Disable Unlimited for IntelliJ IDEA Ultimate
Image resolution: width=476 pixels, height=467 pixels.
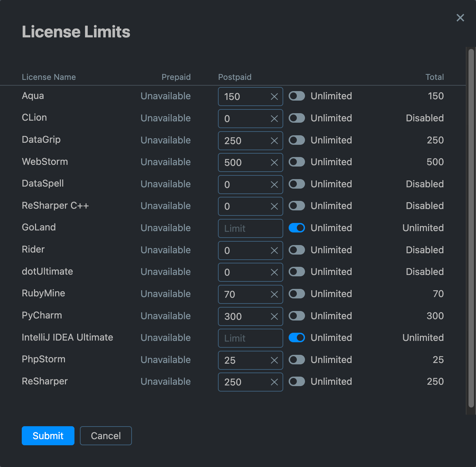[296, 338]
